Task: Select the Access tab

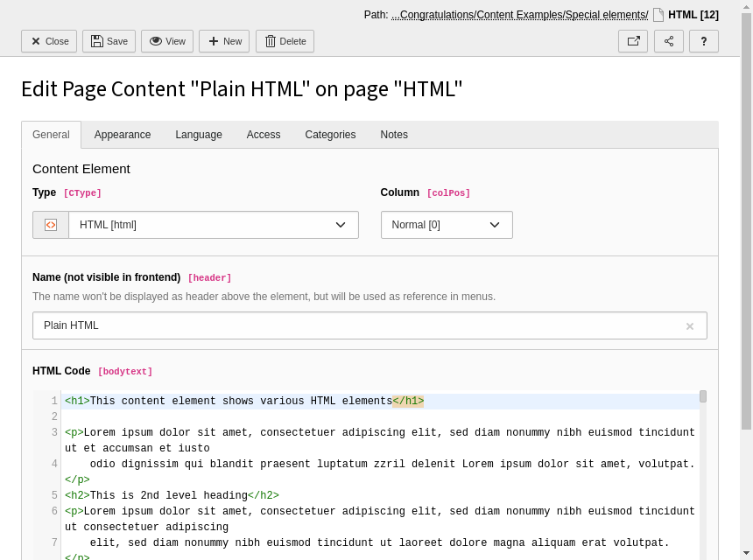Action: pos(264,135)
